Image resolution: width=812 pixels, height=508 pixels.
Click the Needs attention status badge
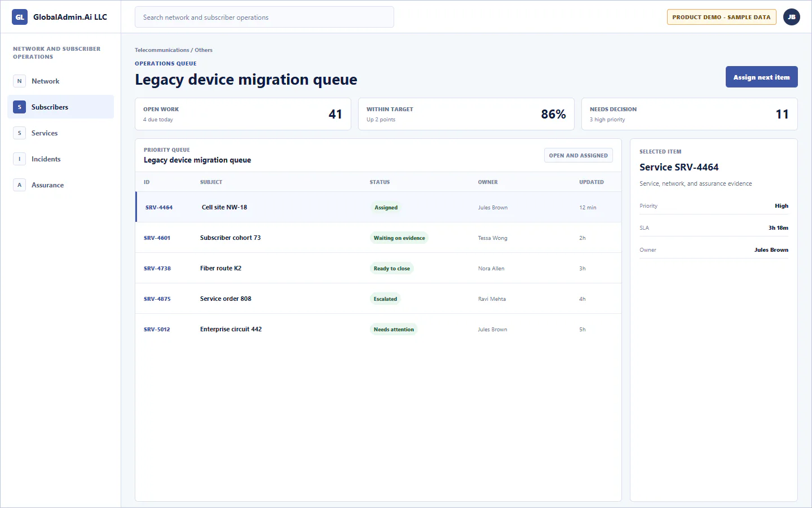click(394, 330)
